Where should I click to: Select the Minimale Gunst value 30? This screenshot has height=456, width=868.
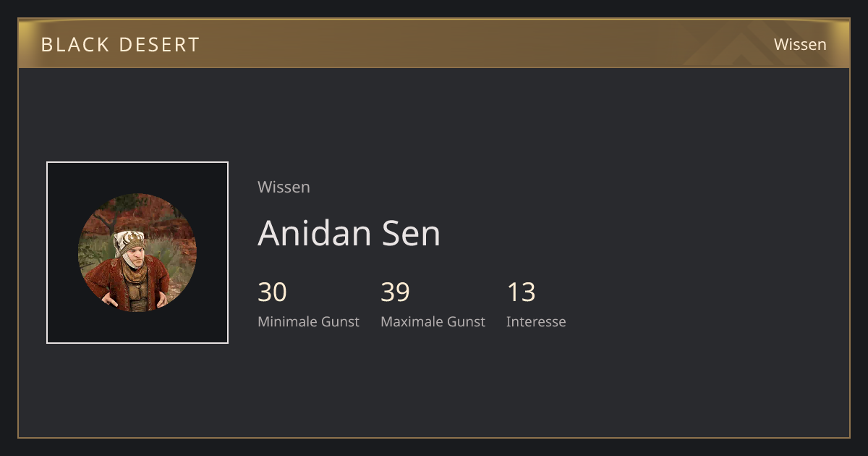pyautogui.click(x=272, y=292)
